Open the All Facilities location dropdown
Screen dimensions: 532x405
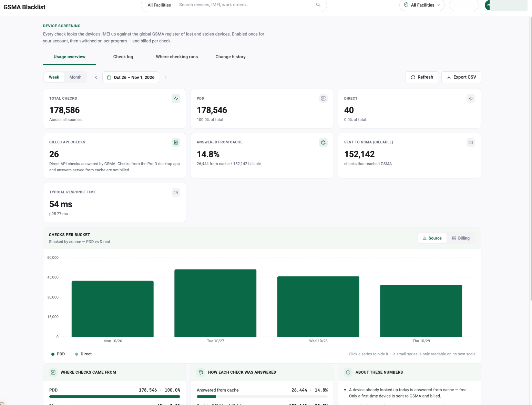(x=422, y=5)
